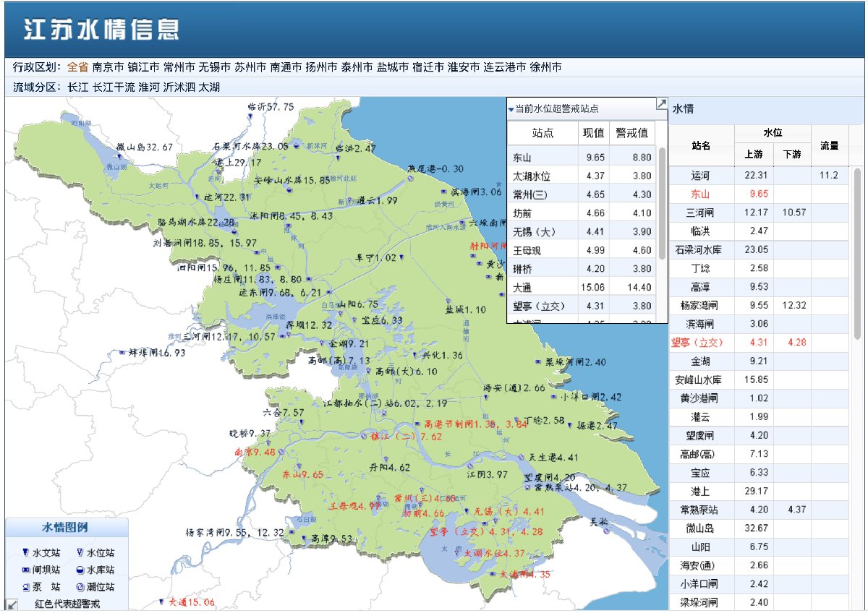Collapse the legend panel with arrow icon
Viewport: 868px width, 613px height.
12,604
